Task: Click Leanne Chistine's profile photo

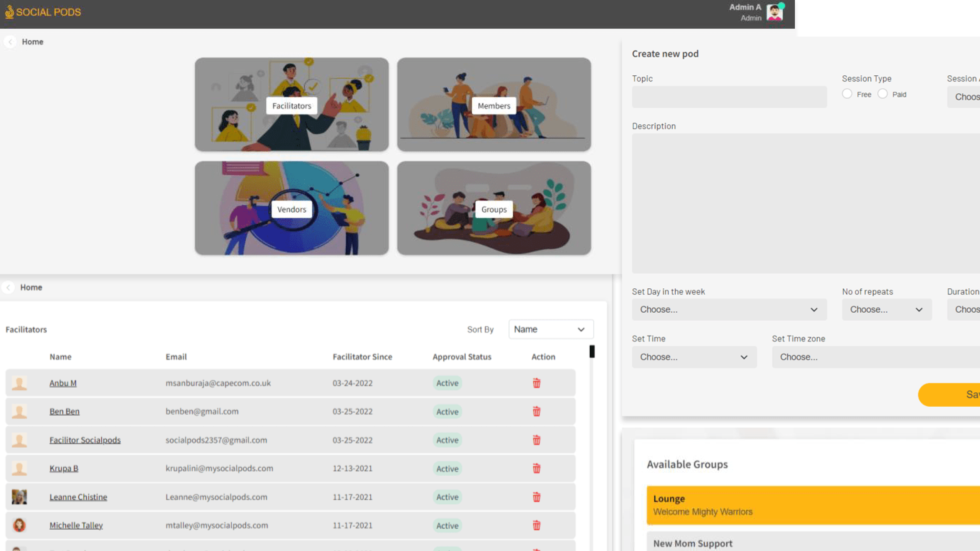Action: coord(19,497)
